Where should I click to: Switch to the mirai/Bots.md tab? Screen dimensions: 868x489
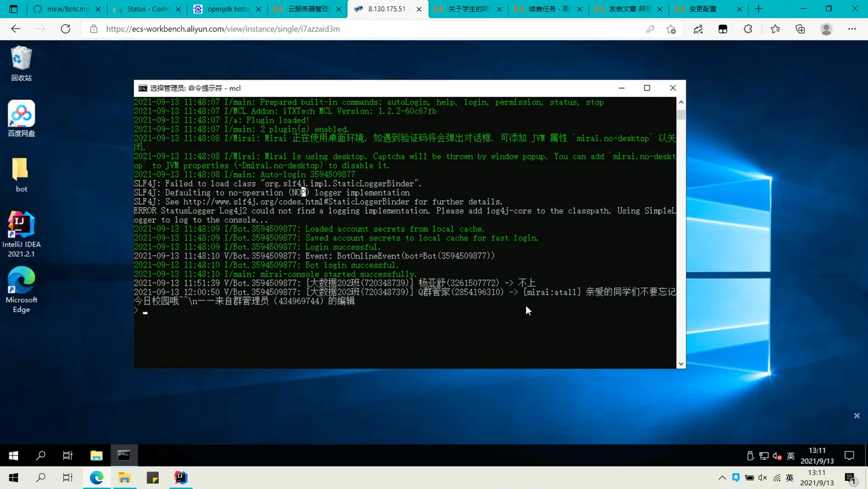point(66,9)
